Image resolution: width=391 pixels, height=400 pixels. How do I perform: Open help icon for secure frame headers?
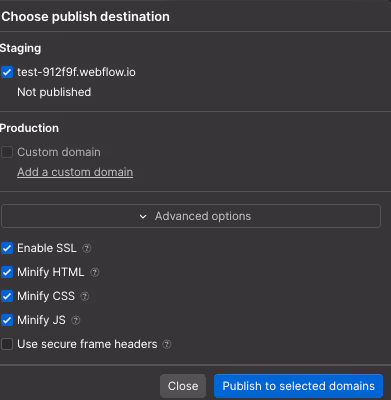(167, 344)
